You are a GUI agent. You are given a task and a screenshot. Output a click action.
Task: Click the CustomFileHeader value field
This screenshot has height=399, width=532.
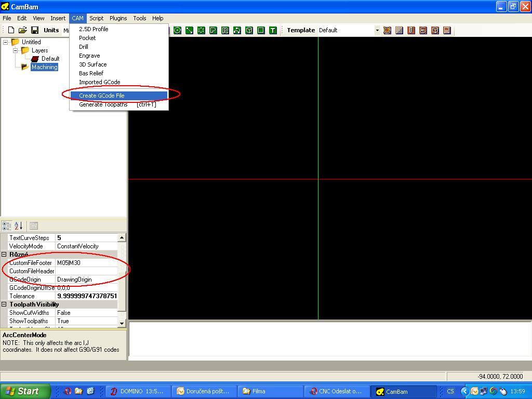[86, 271]
